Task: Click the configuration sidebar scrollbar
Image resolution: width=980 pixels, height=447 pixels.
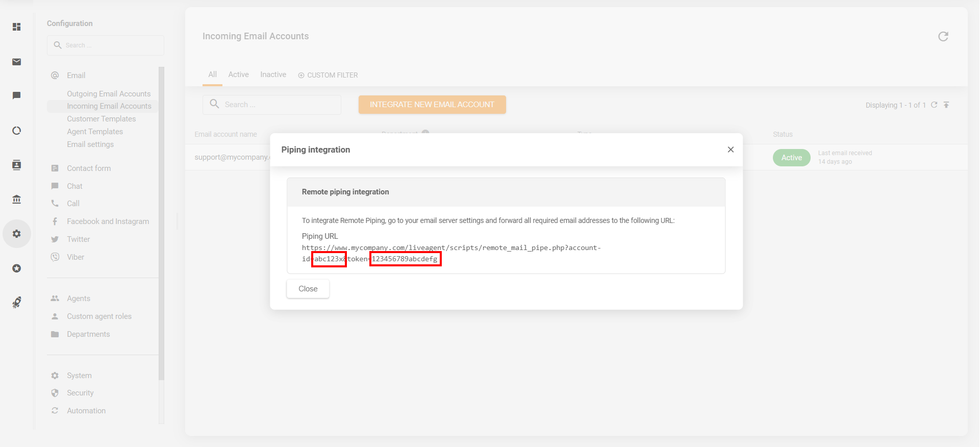Action: [161, 224]
